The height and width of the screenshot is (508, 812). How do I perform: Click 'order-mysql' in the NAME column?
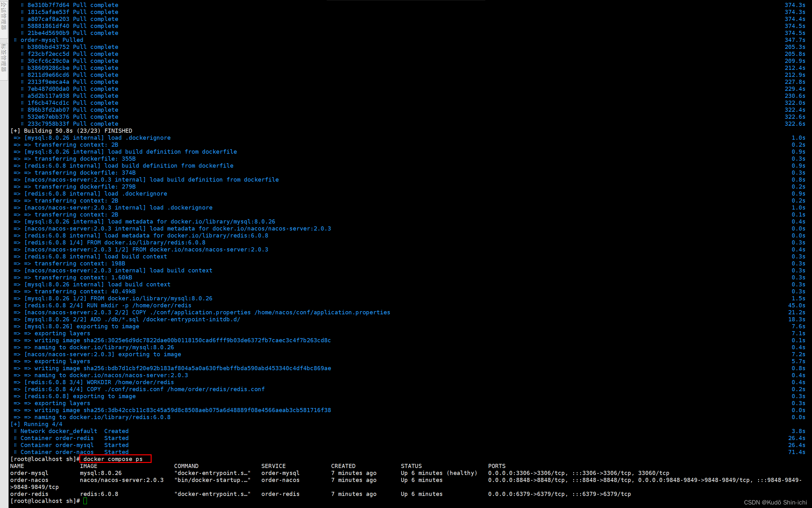29,473
